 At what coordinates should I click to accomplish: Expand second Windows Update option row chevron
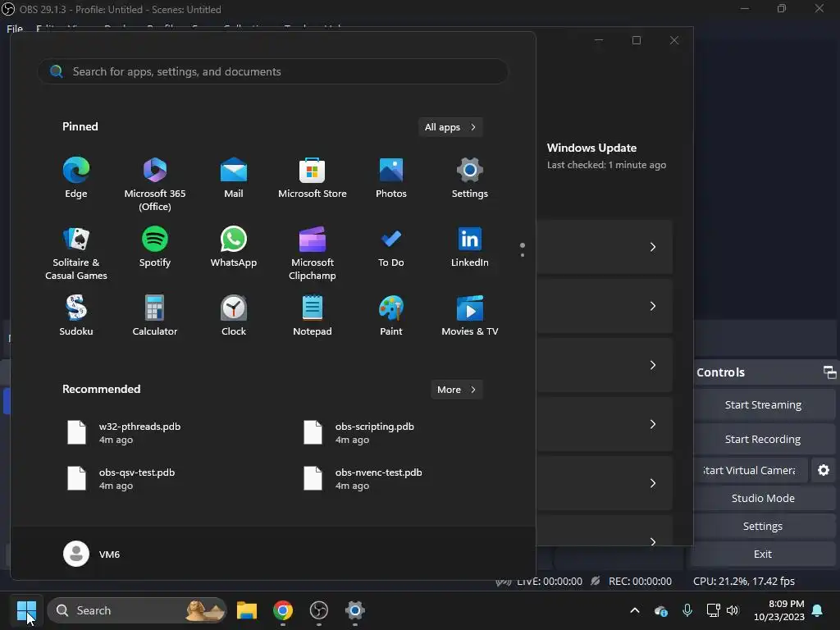click(x=652, y=306)
